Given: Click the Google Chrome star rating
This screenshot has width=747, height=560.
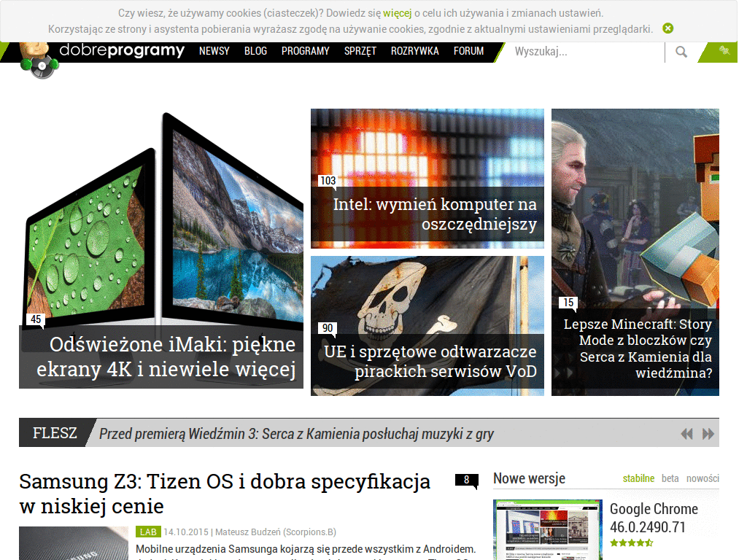Looking at the screenshot, I should click(632, 542).
